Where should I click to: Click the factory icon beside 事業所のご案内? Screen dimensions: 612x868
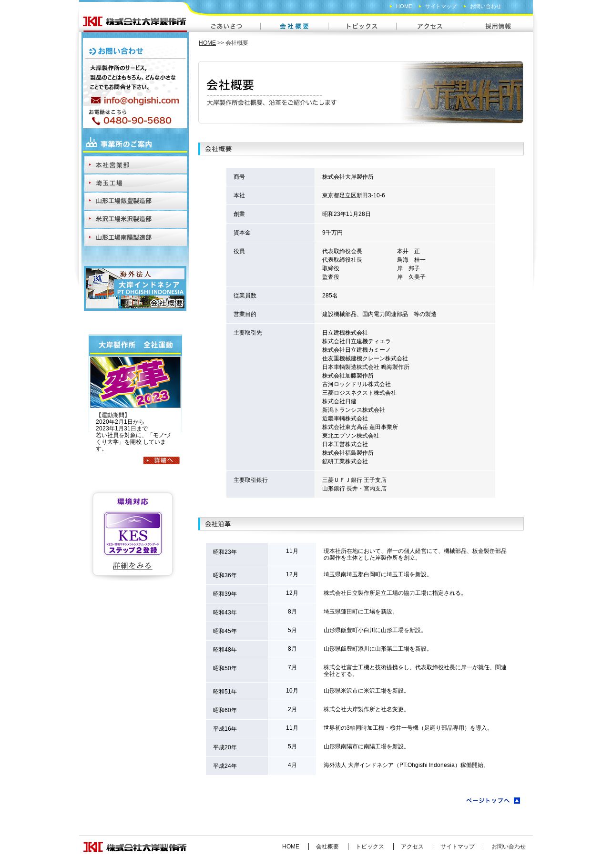92,143
